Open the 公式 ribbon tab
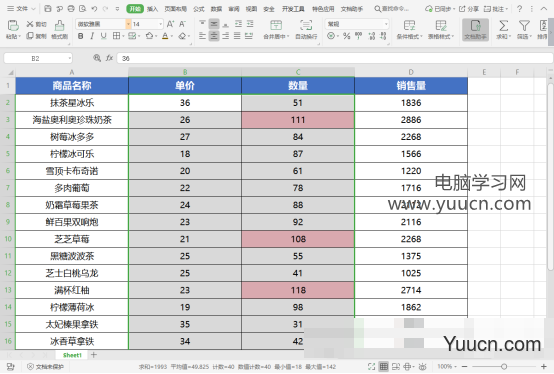 coord(199,9)
